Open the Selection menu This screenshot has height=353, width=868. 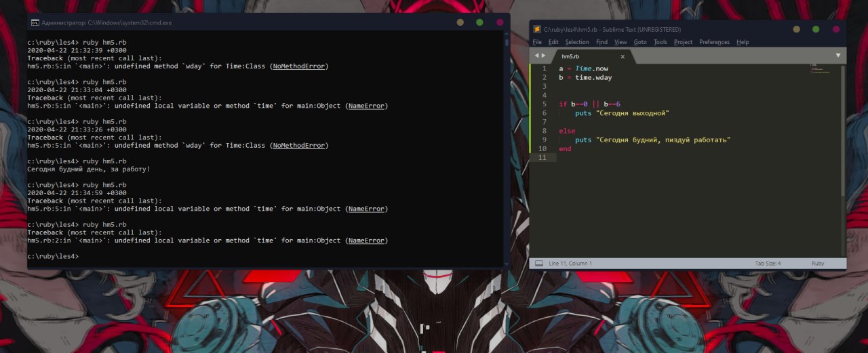(x=577, y=42)
